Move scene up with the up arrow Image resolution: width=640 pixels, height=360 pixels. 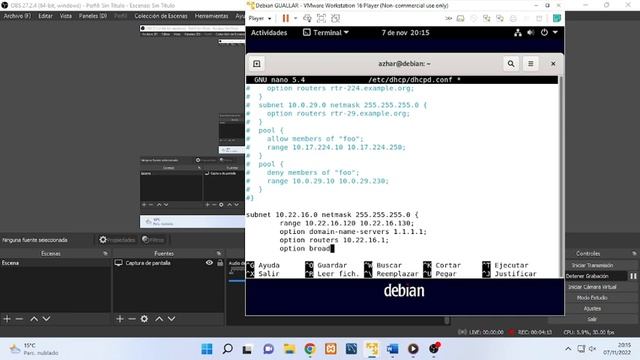[x=34, y=319]
